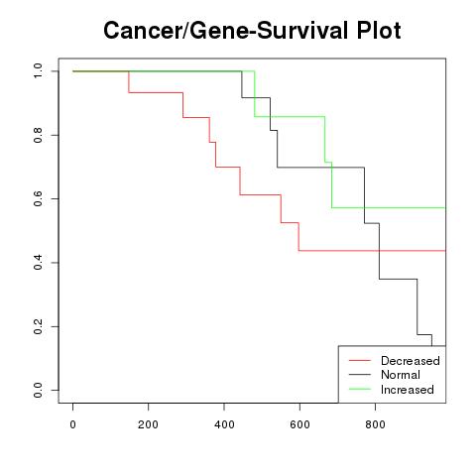Click the 0 x-axis tick label
476x476 pixels.
click(x=72, y=424)
